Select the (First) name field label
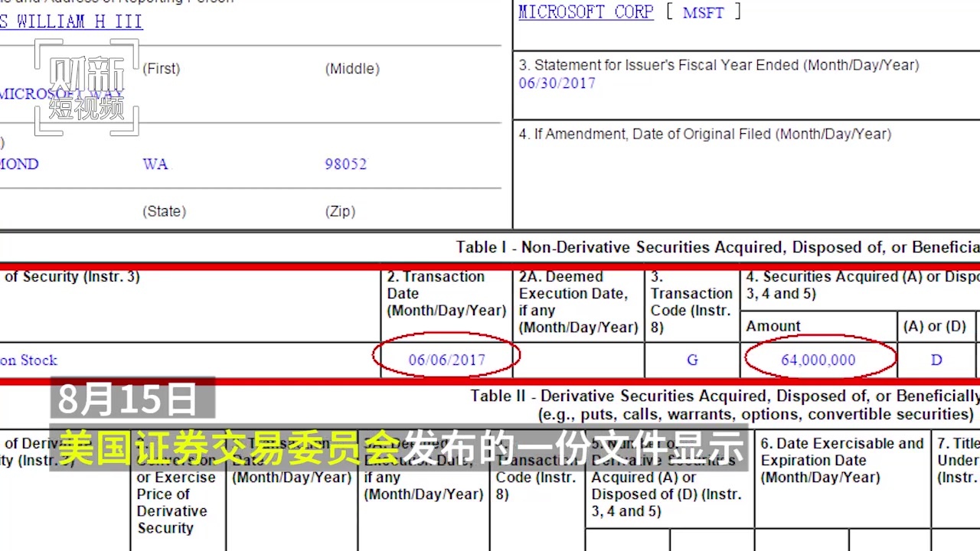The image size is (980, 551). click(x=162, y=69)
